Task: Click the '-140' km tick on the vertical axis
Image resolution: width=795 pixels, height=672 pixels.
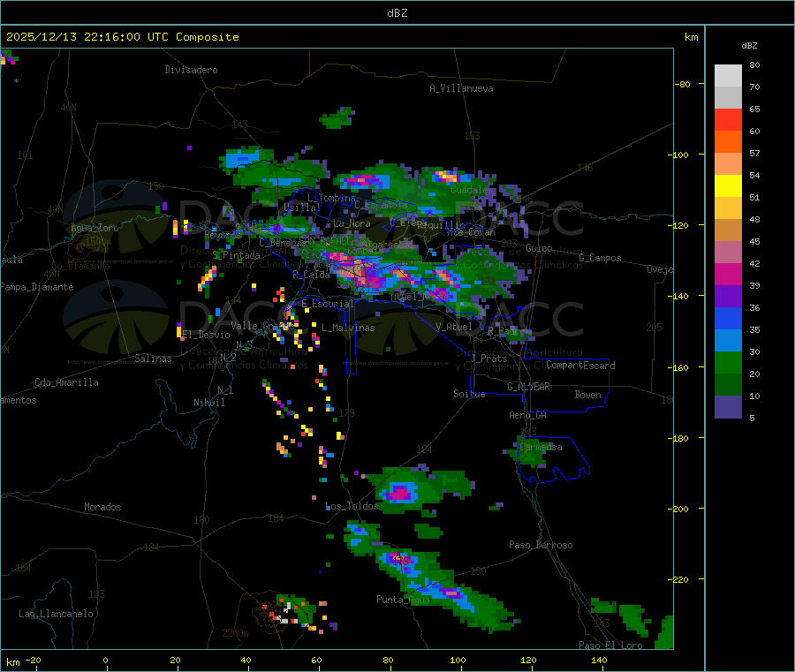Action: pyautogui.click(x=680, y=297)
